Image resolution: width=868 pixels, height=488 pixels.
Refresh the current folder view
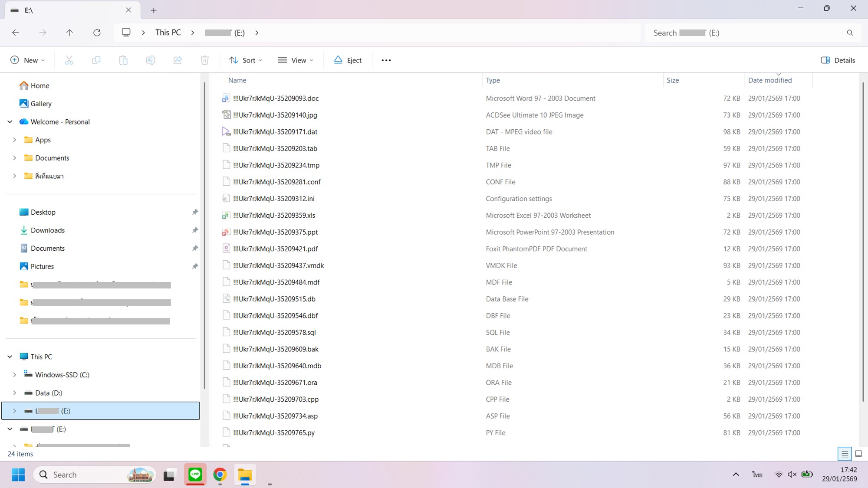pos(97,33)
